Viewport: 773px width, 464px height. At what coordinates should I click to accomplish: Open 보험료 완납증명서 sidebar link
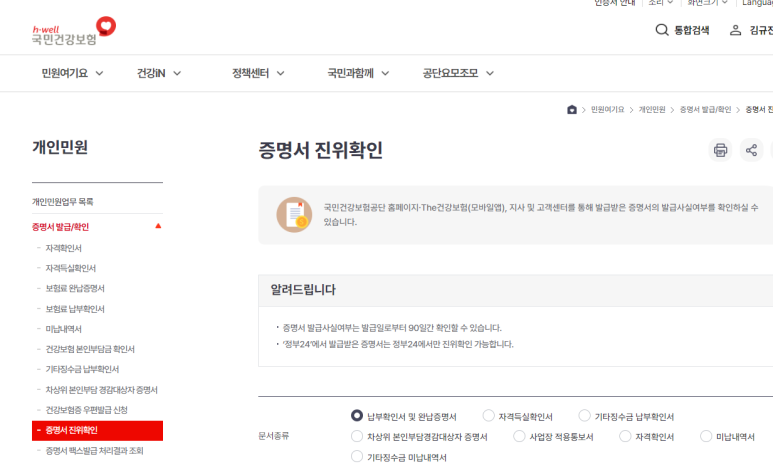tap(75, 288)
